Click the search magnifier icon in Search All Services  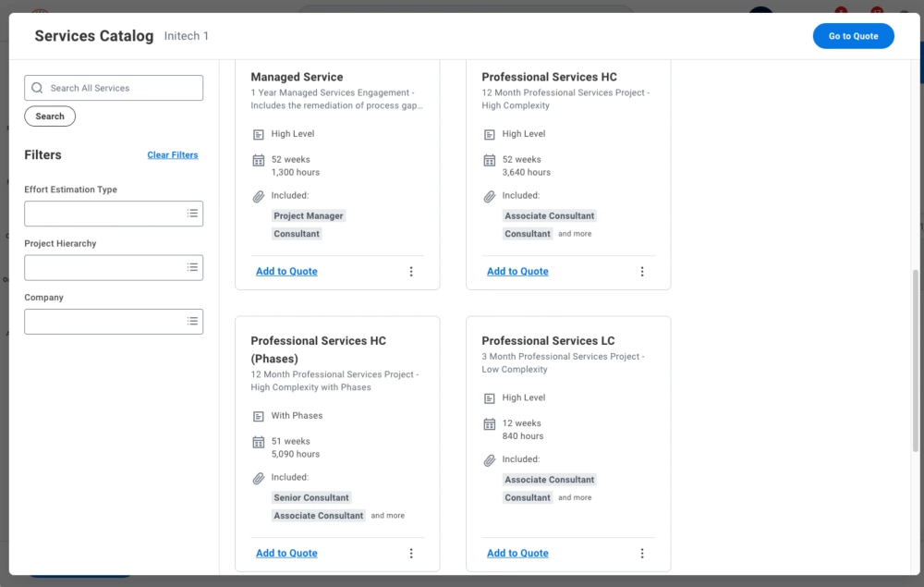click(x=37, y=88)
